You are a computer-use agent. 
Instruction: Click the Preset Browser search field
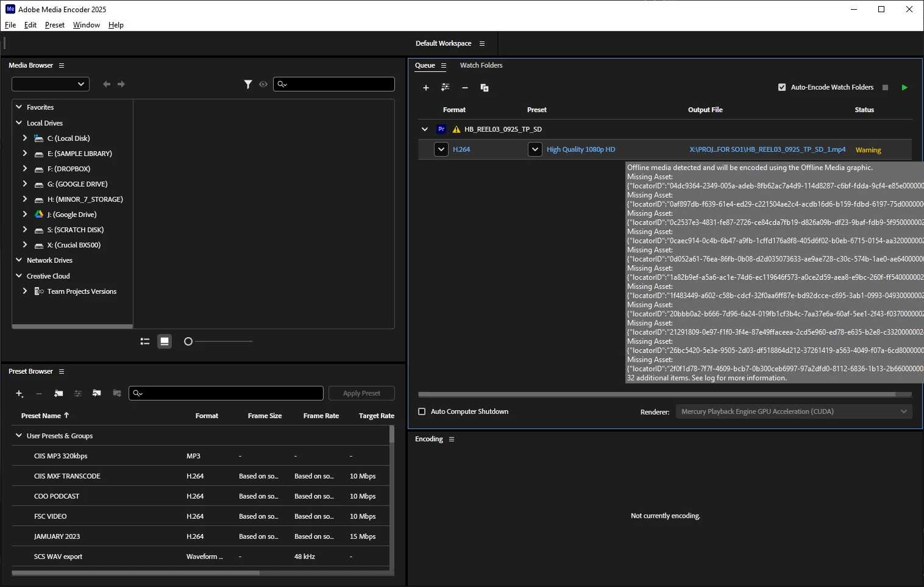(226, 393)
